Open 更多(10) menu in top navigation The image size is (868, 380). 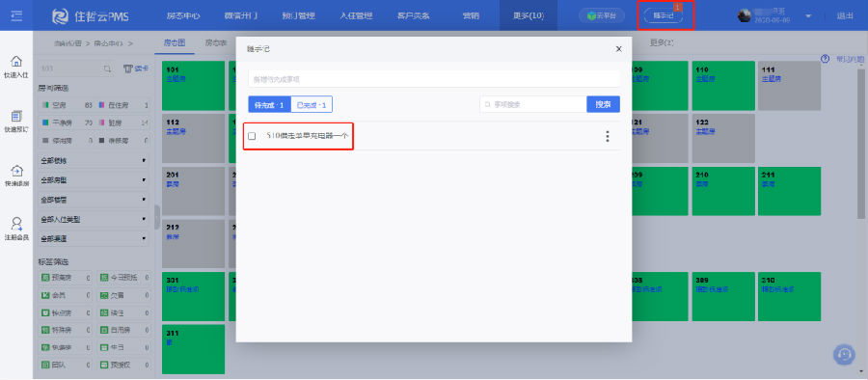[529, 15]
